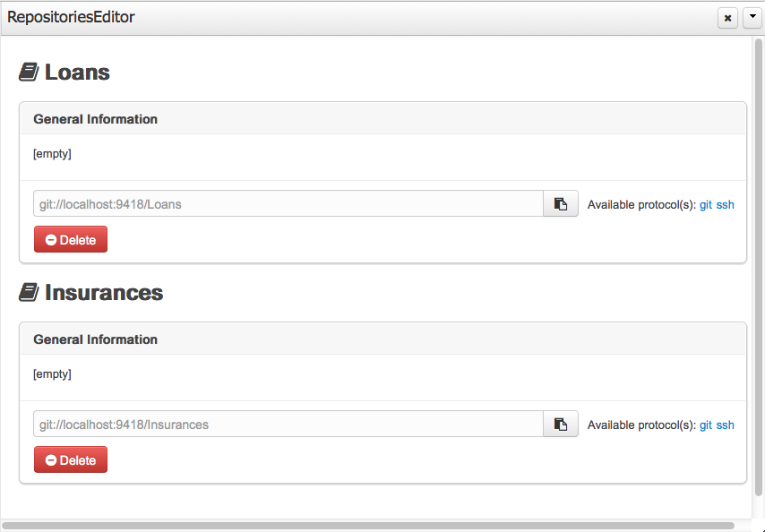This screenshot has width=765, height=532.
Task: Click the General Information header under Loans
Action: (96, 119)
